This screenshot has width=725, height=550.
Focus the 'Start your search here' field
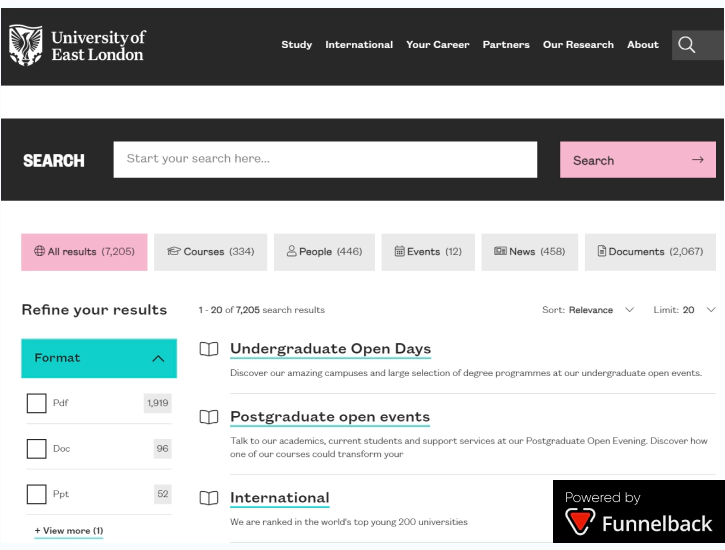325,159
